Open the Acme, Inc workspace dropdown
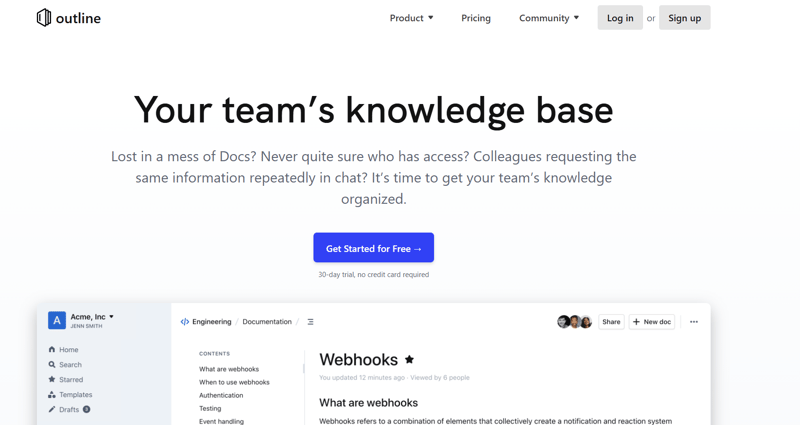 [x=92, y=317]
